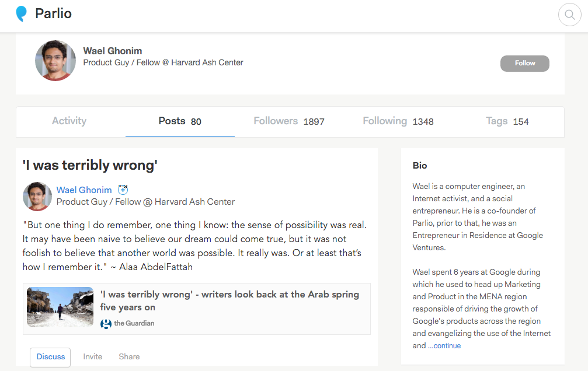Click the Share link under the post
Screen dimensions: 588x371
(x=129, y=357)
